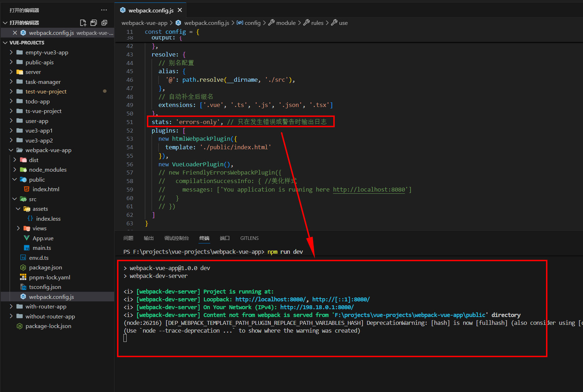This screenshot has height=392, width=583.
Task: Collapse the webpack-vue-app folder
Action: point(11,150)
